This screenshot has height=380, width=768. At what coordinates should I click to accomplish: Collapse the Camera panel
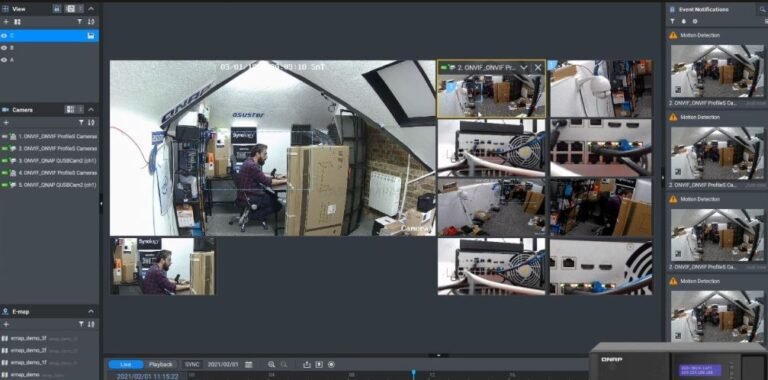click(91, 109)
